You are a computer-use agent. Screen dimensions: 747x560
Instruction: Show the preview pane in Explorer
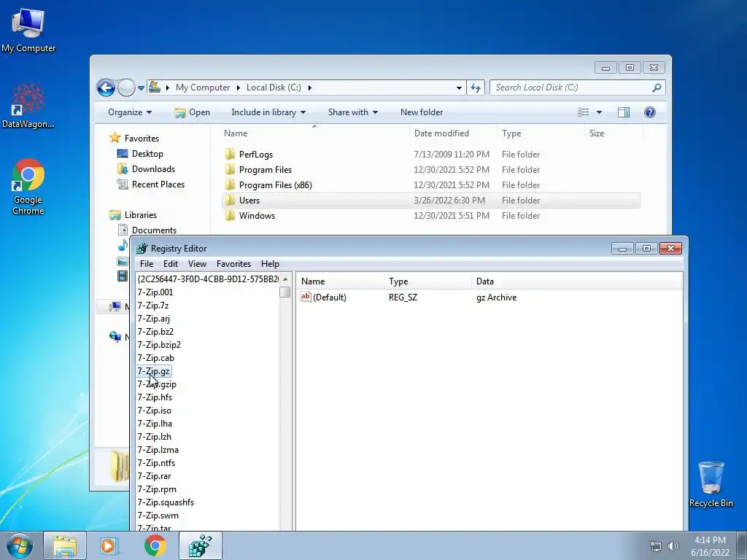click(624, 112)
